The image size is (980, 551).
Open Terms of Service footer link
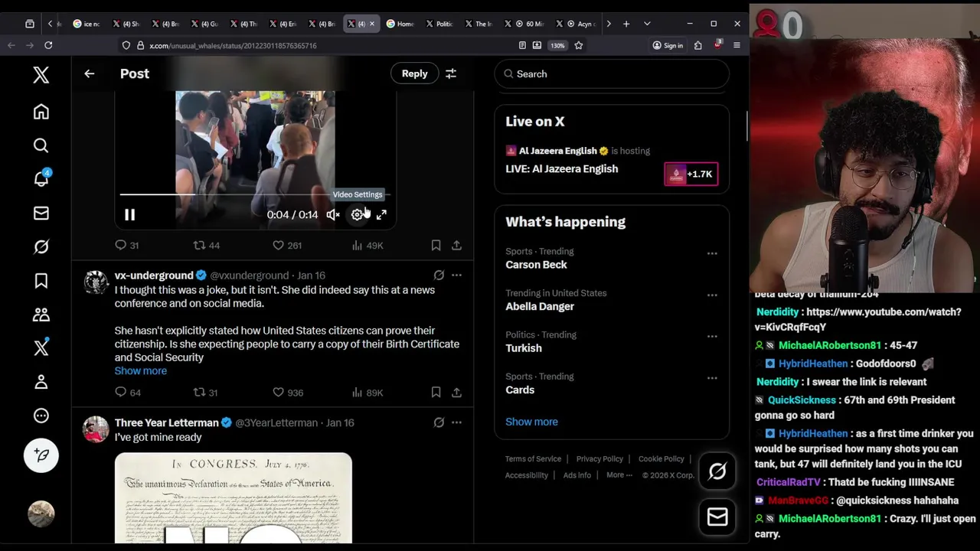tap(533, 458)
